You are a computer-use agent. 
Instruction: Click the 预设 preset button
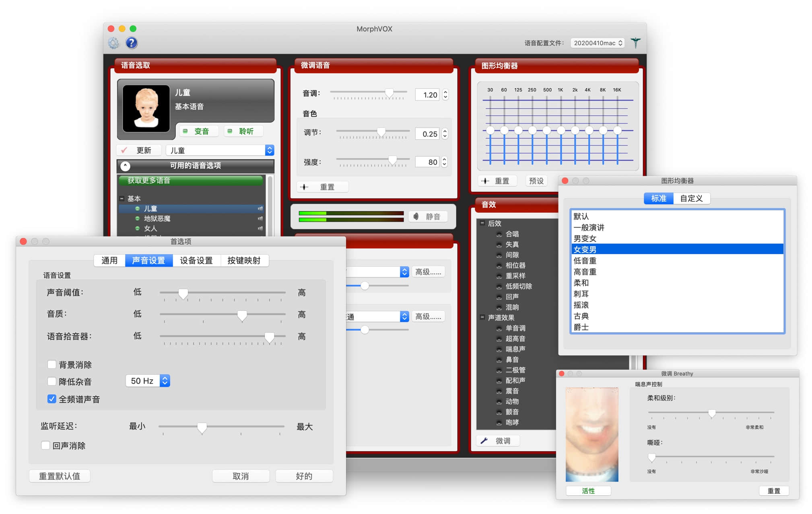536,181
